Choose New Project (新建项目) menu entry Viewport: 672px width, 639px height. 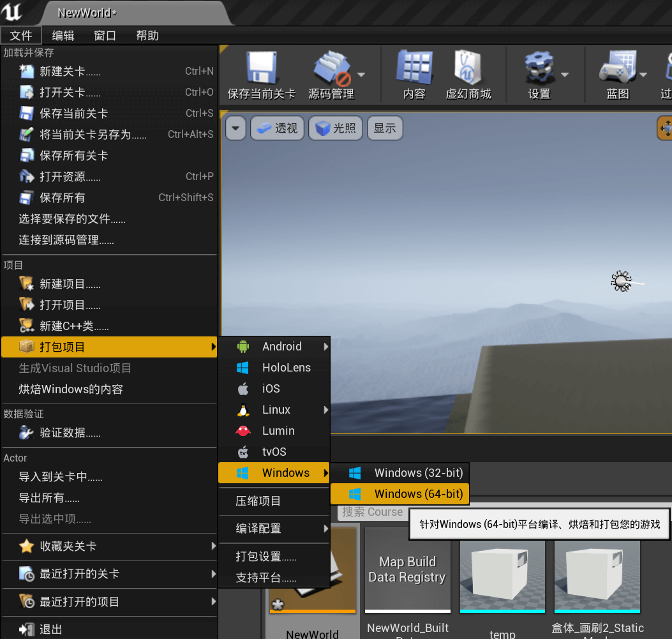[109, 283]
